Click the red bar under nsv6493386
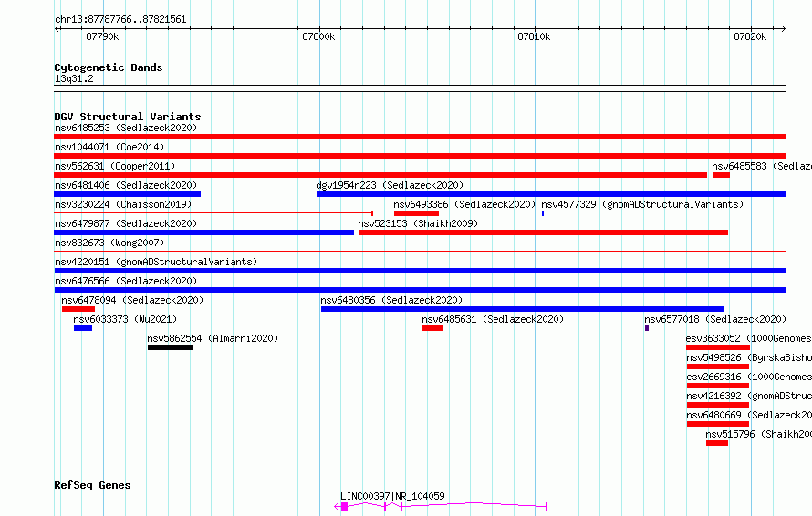This screenshot has height=516, width=812. (x=416, y=213)
